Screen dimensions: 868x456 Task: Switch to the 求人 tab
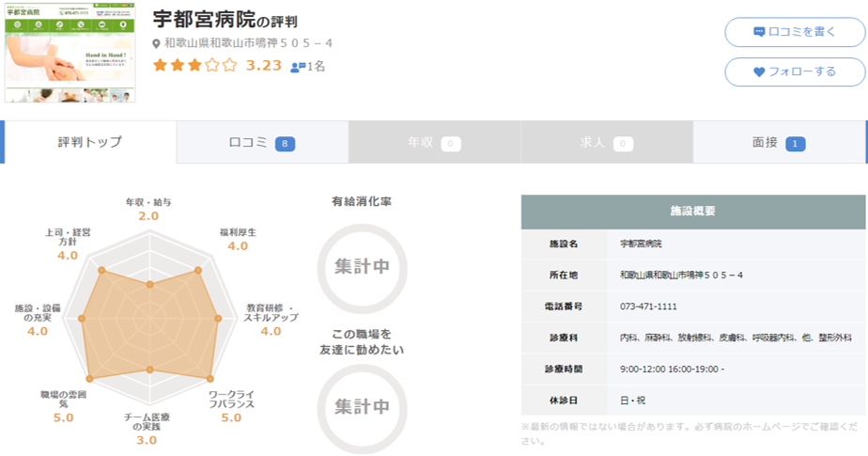(607, 142)
